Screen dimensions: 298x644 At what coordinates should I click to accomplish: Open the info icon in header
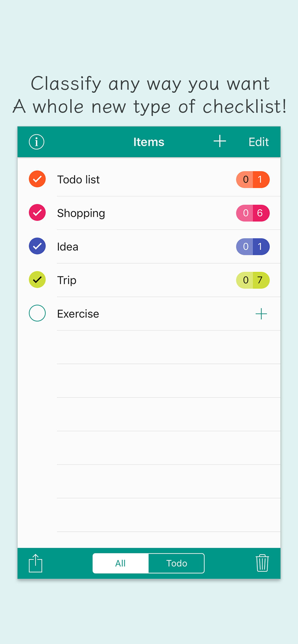36,142
